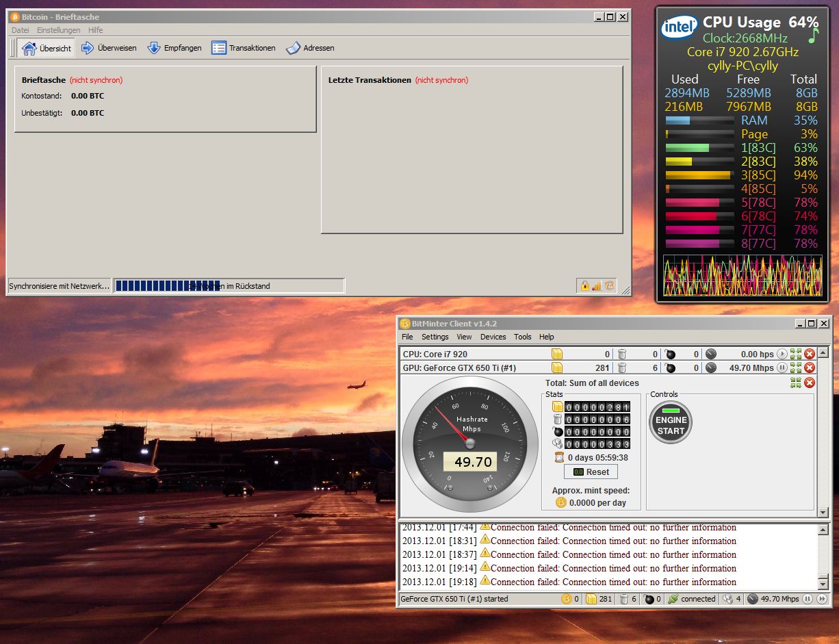
Task: Click the network connections signal icon
Action: click(596, 286)
